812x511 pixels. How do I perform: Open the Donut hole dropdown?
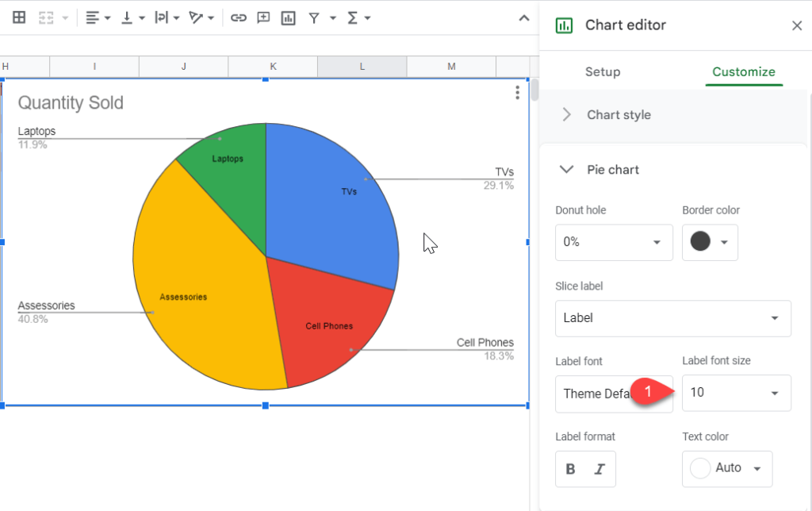[614, 242]
